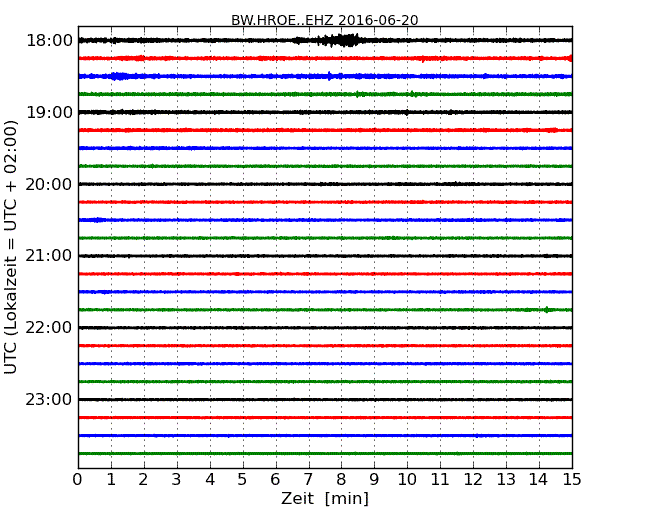650x520 pixels.
Task: Click the black seismogram trace at 20:00
Action: pos(325,184)
